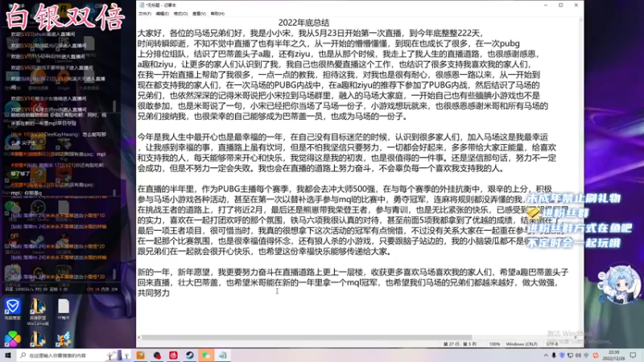
Task: Open the orange question-mark app in taskbar
Action: tap(140, 355)
